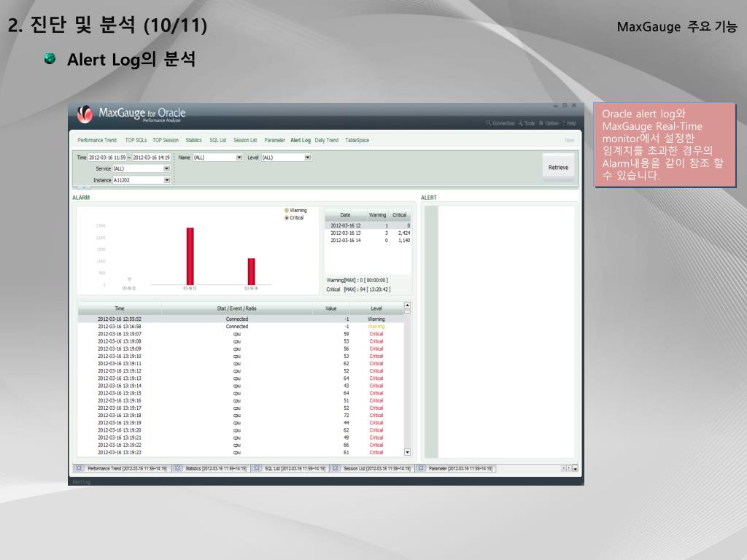Sort by the Value column header

click(331, 308)
